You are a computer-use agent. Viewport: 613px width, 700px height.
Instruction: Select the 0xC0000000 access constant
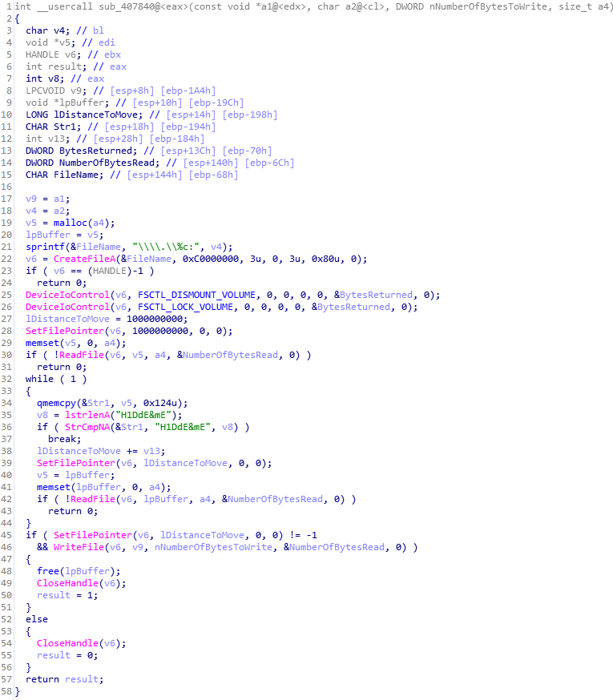pyautogui.click(x=211, y=259)
